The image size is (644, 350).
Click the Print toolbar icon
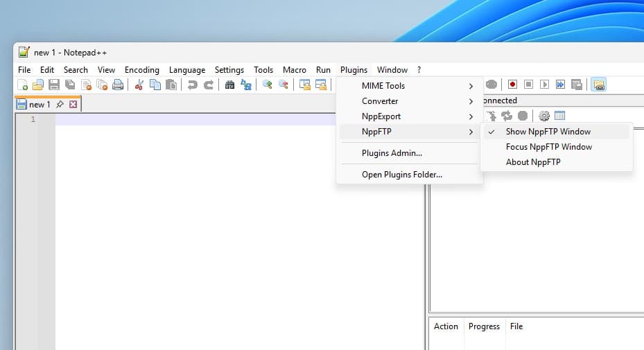118,85
